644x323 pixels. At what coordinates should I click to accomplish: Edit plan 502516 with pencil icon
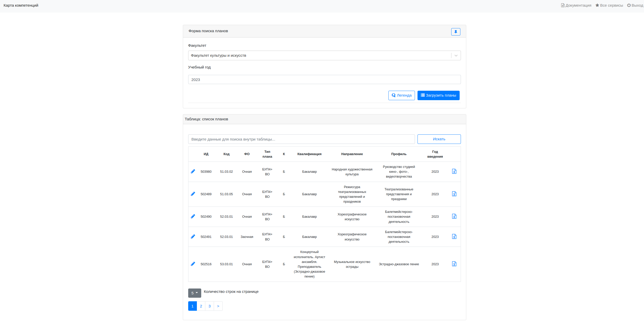pyautogui.click(x=193, y=264)
